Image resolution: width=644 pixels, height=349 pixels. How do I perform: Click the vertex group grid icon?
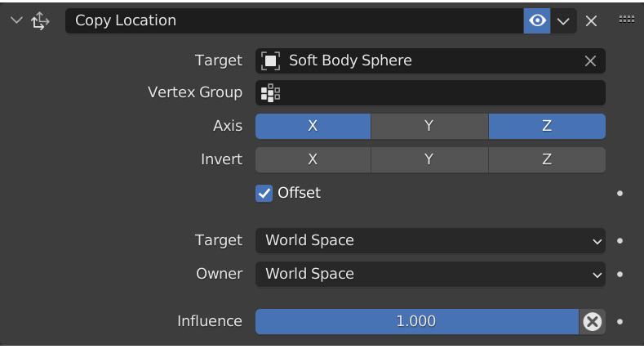pos(270,93)
